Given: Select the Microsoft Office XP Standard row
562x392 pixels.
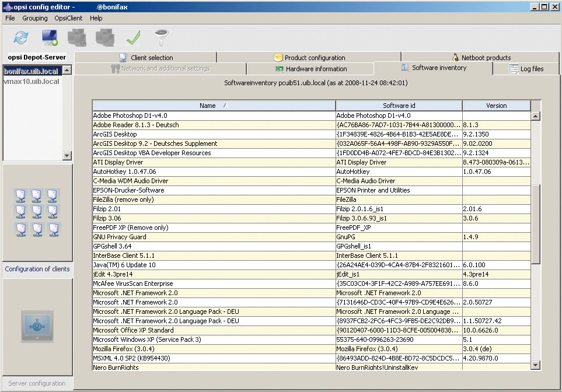Looking at the screenshot, I should 312,330.
